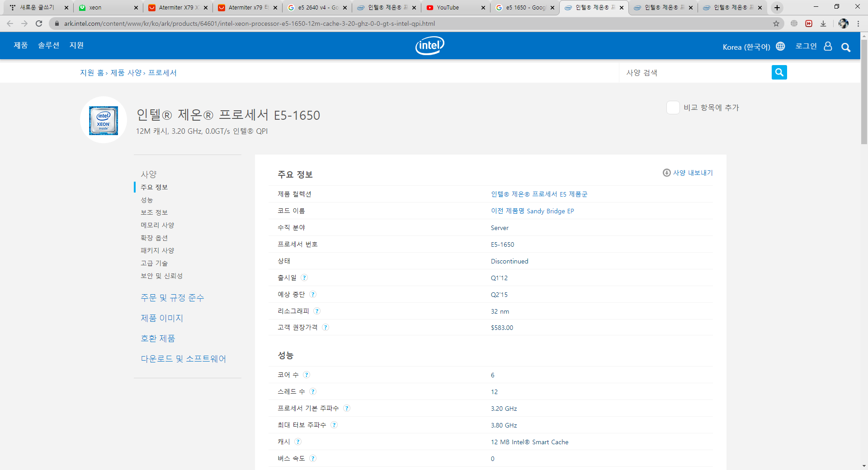Click the blue spec search button
This screenshot has width=868, height=470.
coord(779,72)
